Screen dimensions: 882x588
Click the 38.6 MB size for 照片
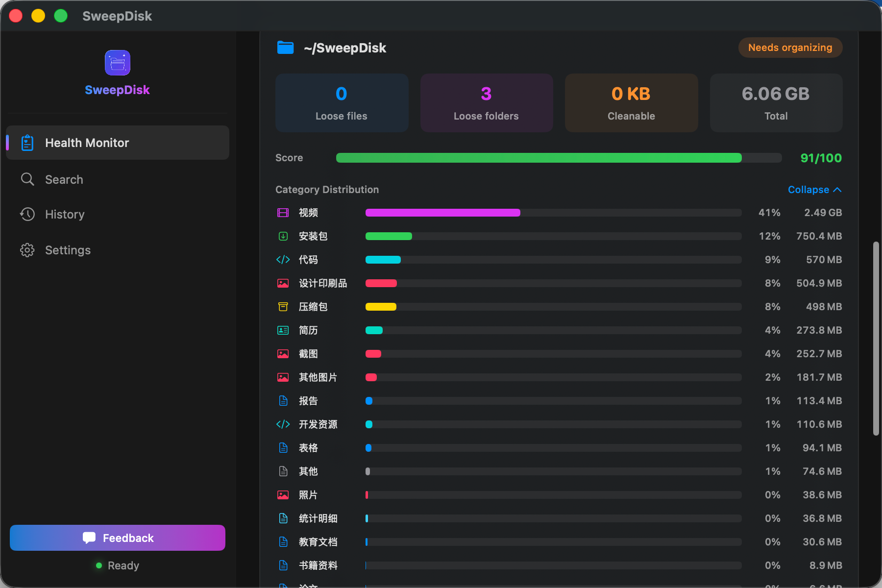822,495
